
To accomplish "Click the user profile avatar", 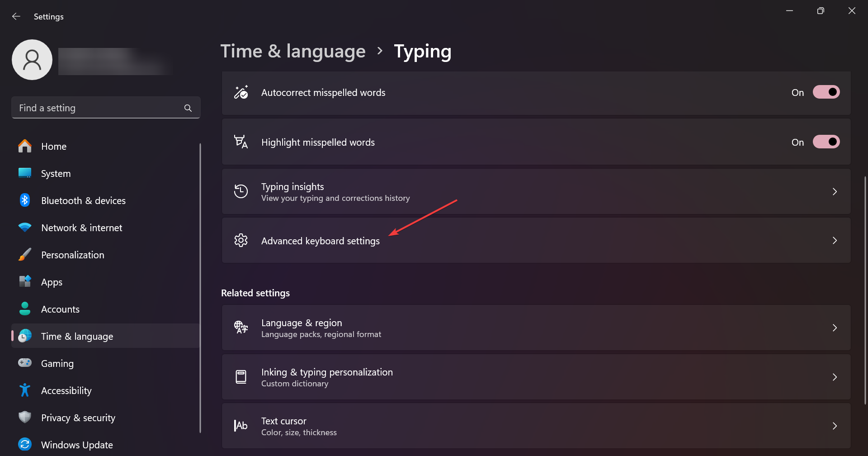I will tap(32, 59).
